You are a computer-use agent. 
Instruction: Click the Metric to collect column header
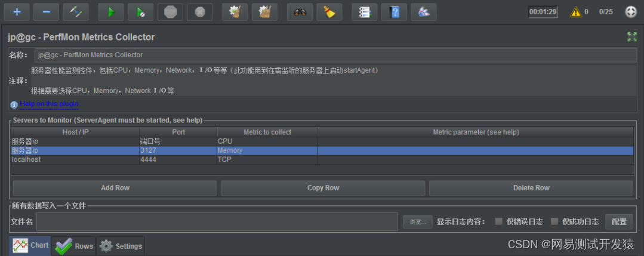pyautogui.click(x=267, y=132)
